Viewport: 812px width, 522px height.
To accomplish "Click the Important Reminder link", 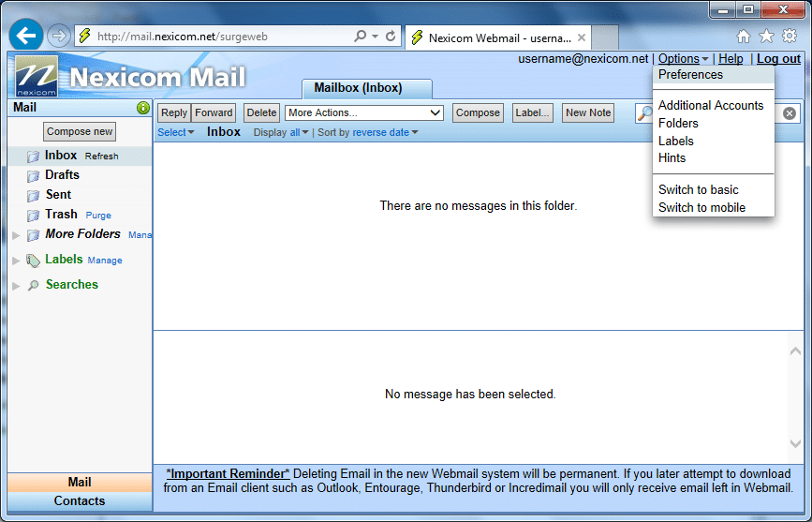I will 228,474.
